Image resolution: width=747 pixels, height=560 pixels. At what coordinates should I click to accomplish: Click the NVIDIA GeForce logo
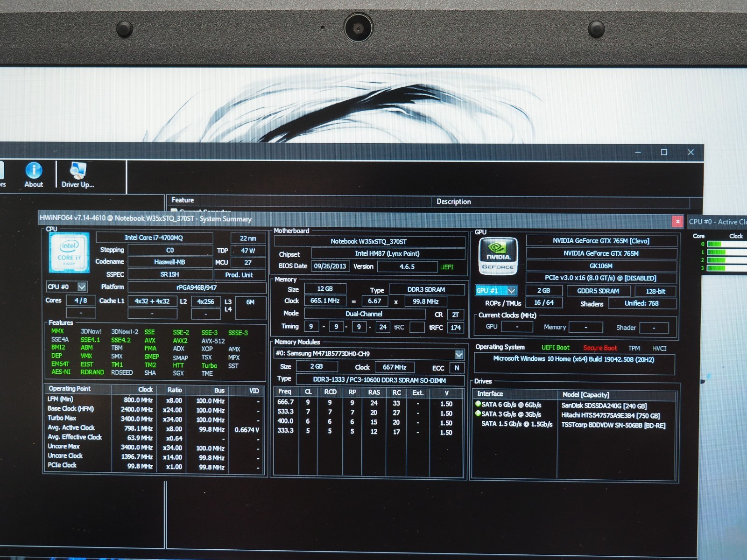[498, 256]
